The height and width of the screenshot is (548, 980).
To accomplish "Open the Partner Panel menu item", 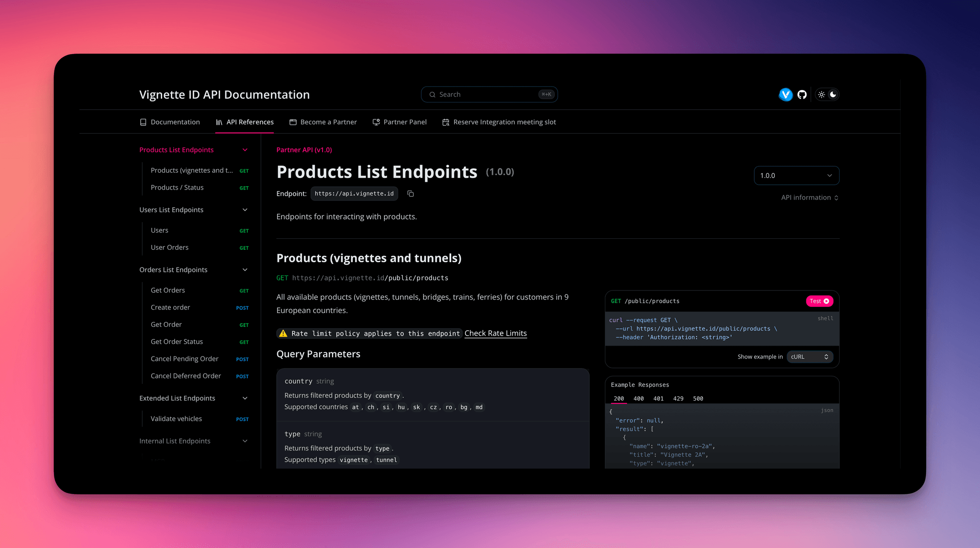I will point(405,122).
